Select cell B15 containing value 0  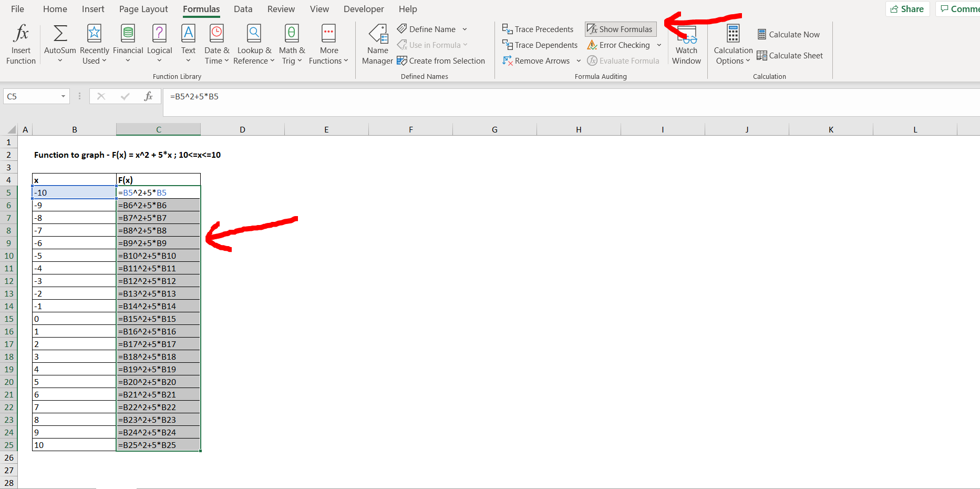click(x=74, y=318)
